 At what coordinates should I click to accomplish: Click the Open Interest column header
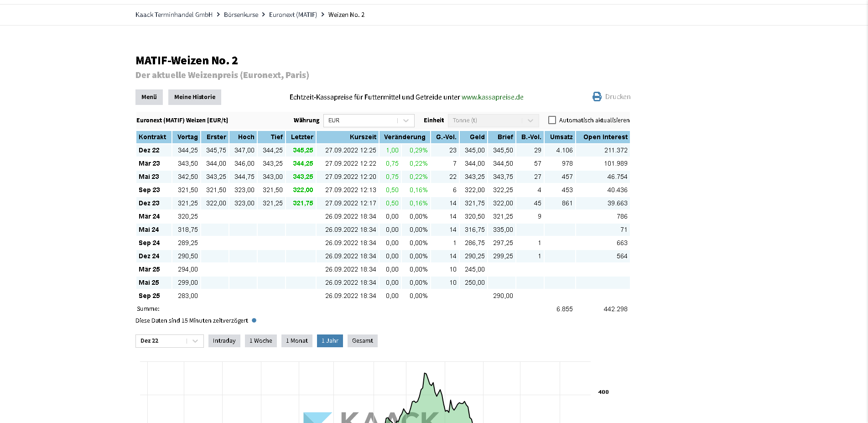point(605,137)
